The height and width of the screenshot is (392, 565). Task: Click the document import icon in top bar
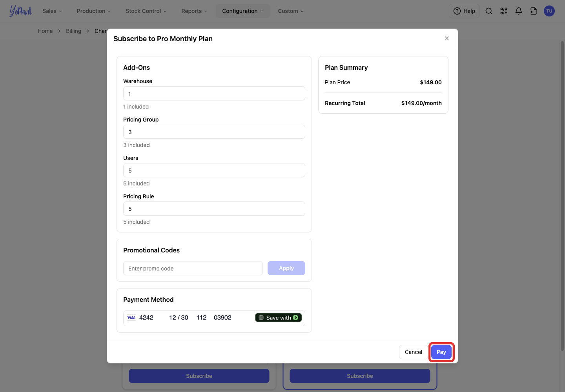(x=534, y=11)
